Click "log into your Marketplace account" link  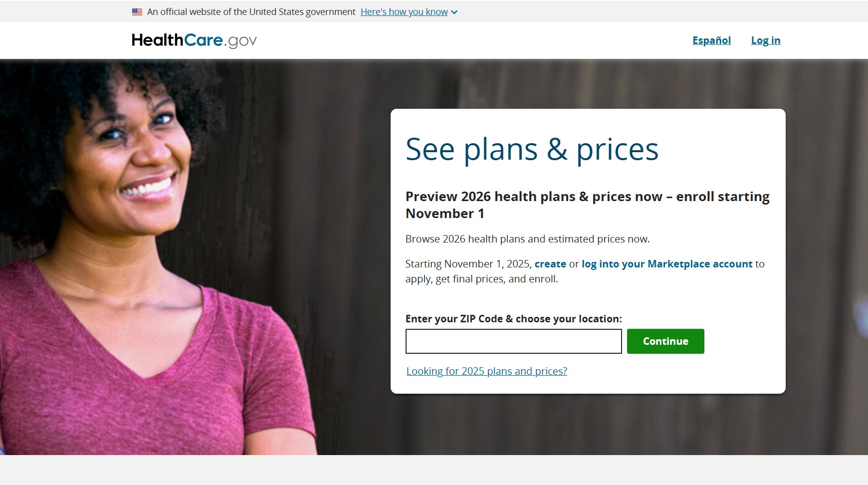pos(666,264)
